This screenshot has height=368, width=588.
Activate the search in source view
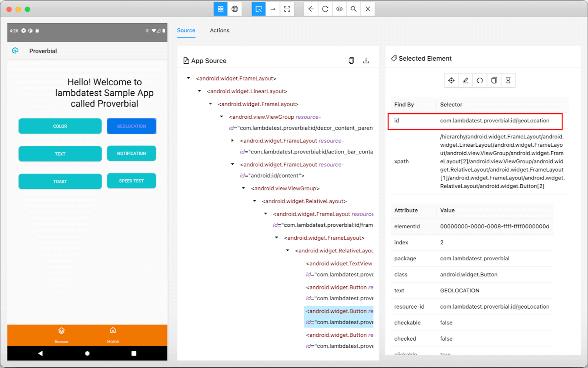[x=353, y=8]
